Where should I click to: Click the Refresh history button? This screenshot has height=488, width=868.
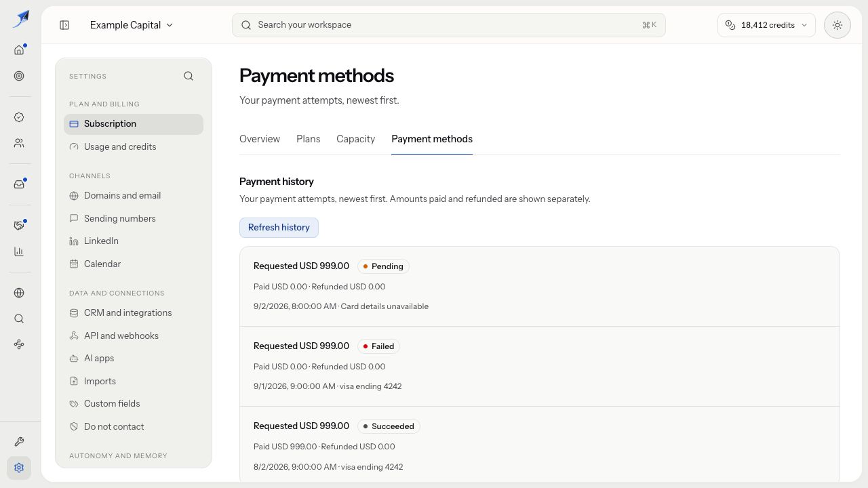(x=279, y=228)
